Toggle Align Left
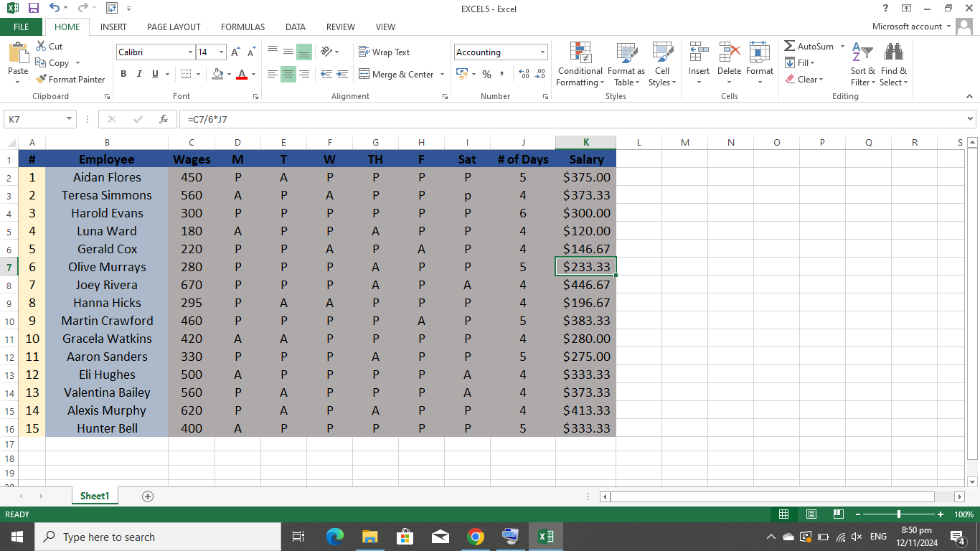 tap(273, 74)
